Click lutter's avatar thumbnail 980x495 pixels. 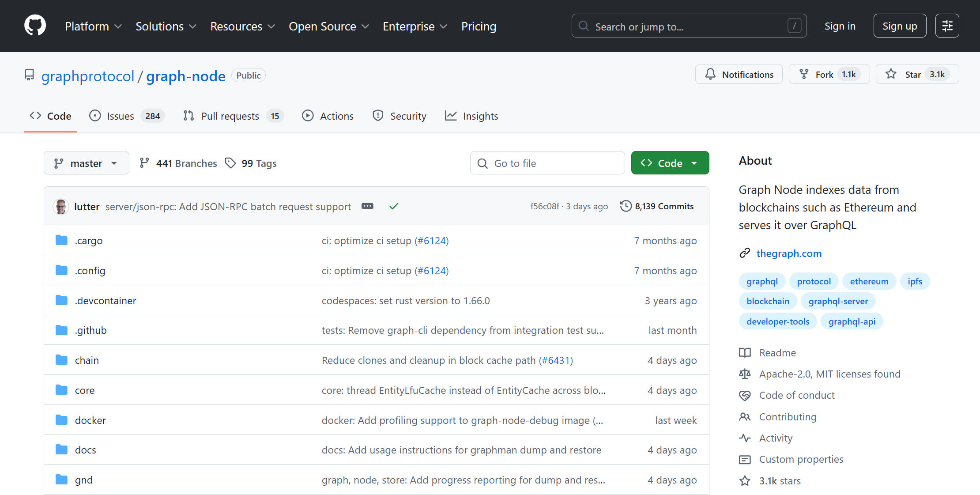point(61,207)
